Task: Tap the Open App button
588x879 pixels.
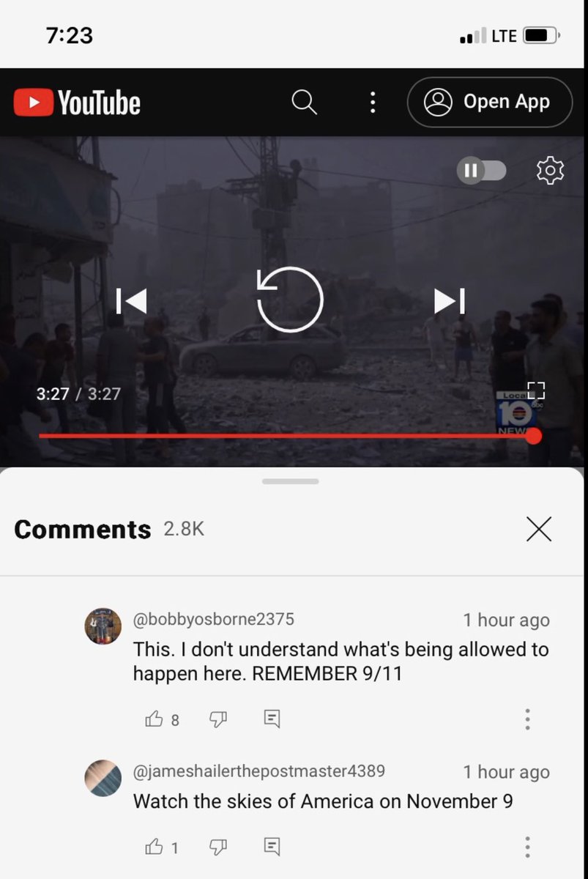Action: point(490,102)
